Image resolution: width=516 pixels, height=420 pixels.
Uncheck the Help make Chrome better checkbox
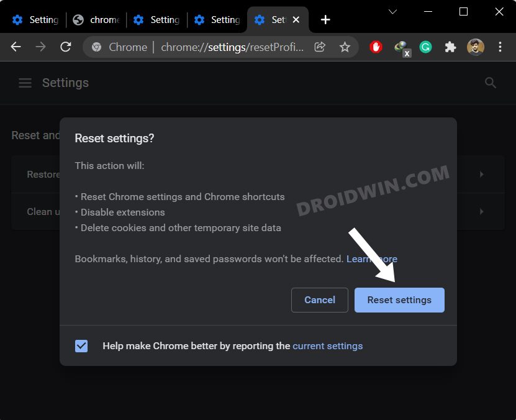[81, 345]
